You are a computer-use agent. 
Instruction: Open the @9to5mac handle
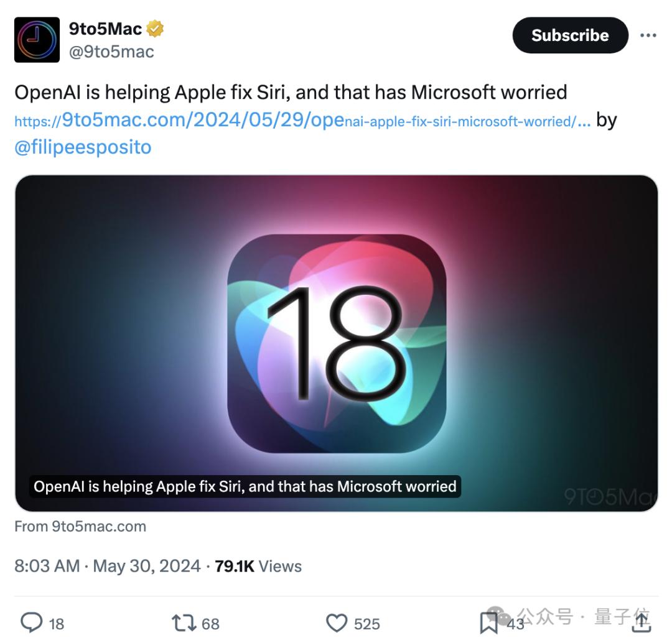[111, 52]
